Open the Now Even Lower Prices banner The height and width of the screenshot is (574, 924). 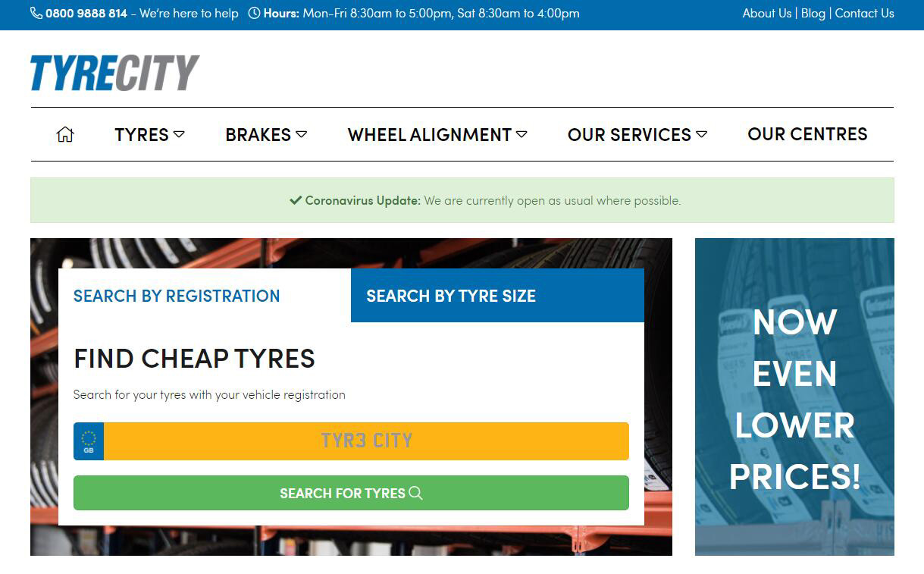pyautogui.click(x=794, y=397)
